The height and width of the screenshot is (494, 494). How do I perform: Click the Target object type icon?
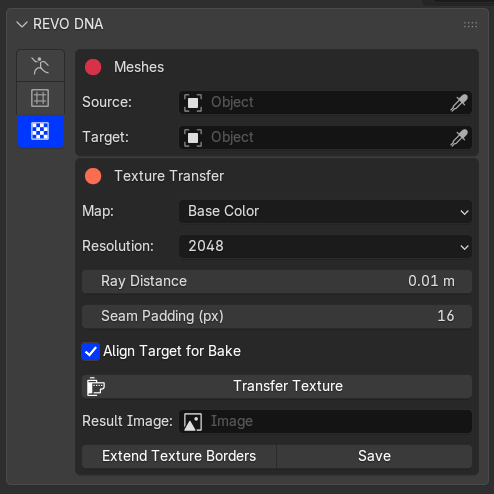pyautogui.click(x=193, y=137)
